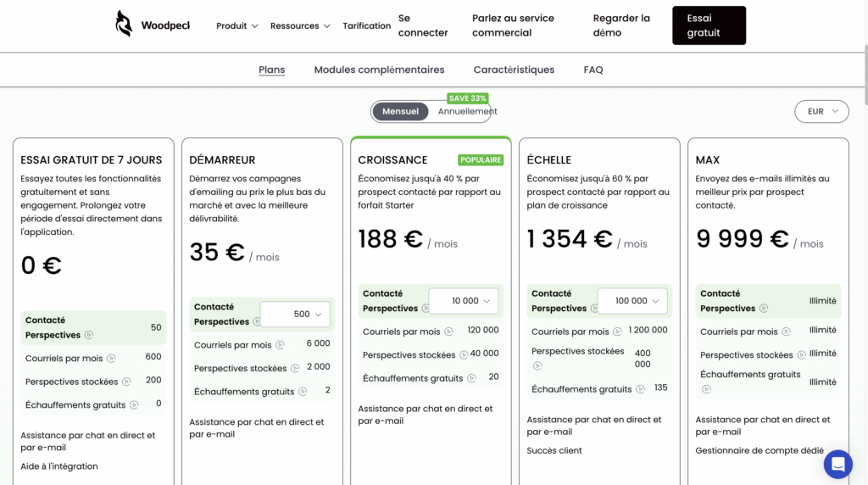Open the 10 000 prospects dropdown in Croissance
Viewport: 868px width, 485px height.
[x=464, y=301]
